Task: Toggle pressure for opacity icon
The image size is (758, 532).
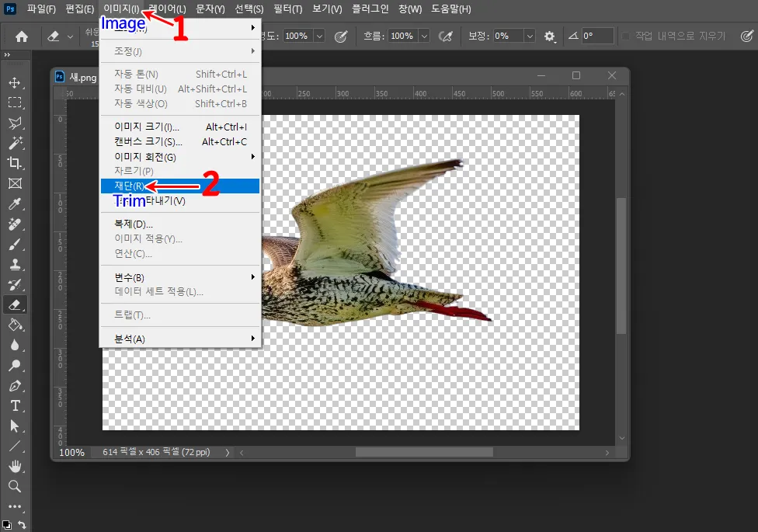Action: click(x=341, y=37)
